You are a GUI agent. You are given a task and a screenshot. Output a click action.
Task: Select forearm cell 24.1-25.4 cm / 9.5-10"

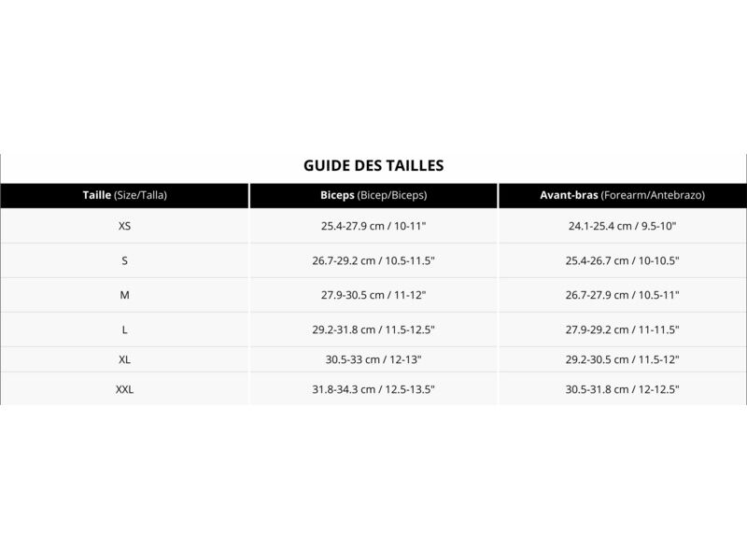623,226
